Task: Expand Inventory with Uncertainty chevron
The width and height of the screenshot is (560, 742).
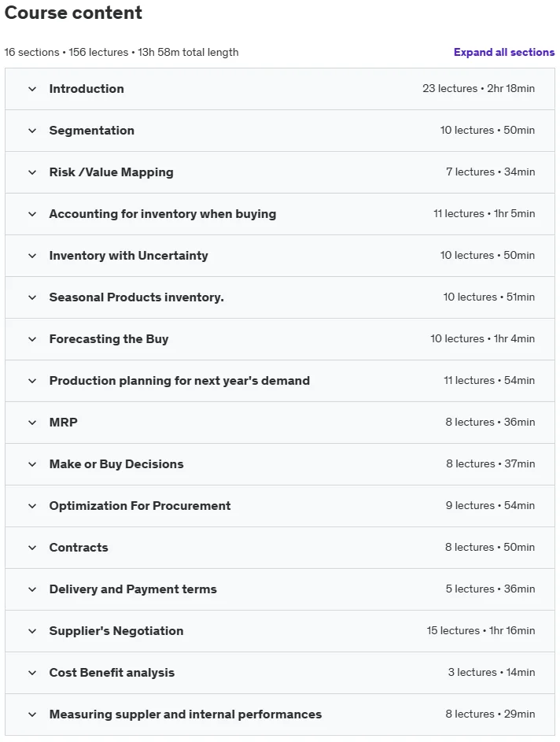Action: click(32, 256)
